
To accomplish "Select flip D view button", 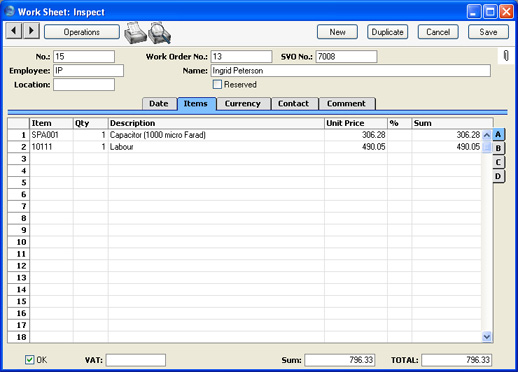I will (498, 176).
